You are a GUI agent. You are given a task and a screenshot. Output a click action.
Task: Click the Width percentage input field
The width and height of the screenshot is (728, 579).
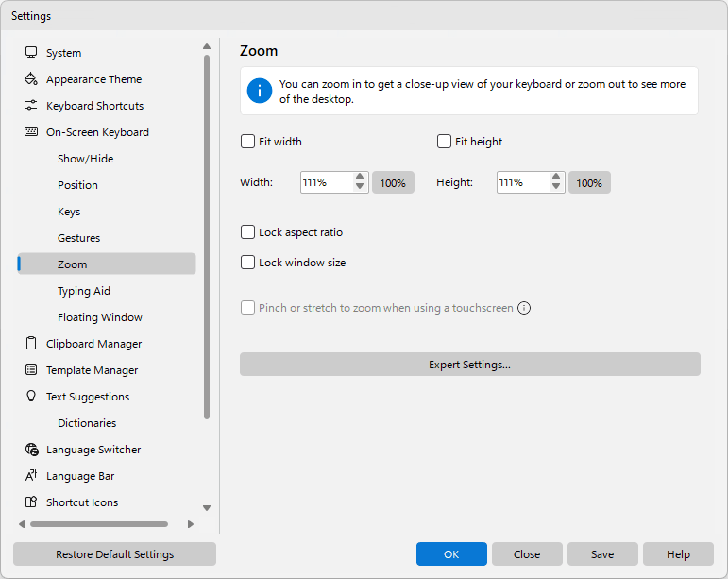(x=327, y=182)
